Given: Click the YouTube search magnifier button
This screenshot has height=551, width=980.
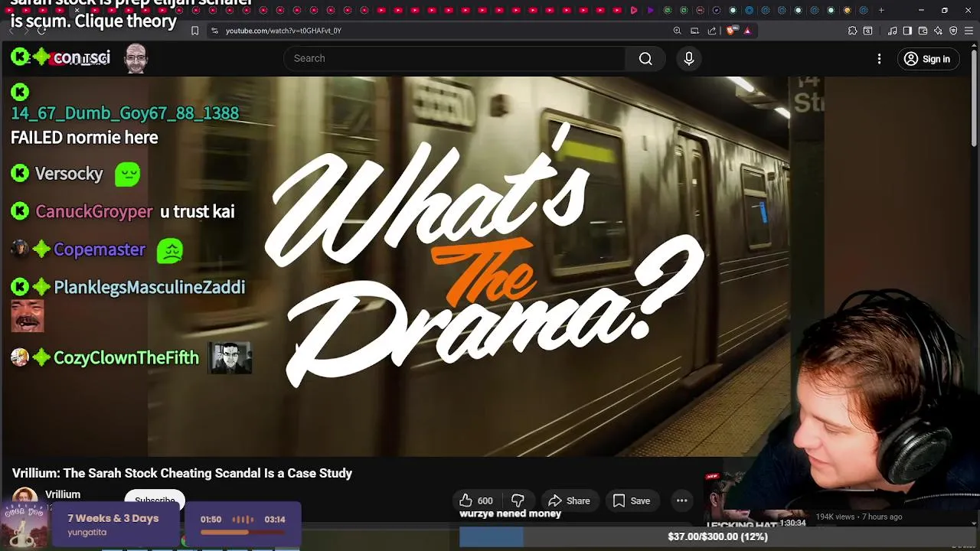Looking at the screenshot, I should point(645,59).
